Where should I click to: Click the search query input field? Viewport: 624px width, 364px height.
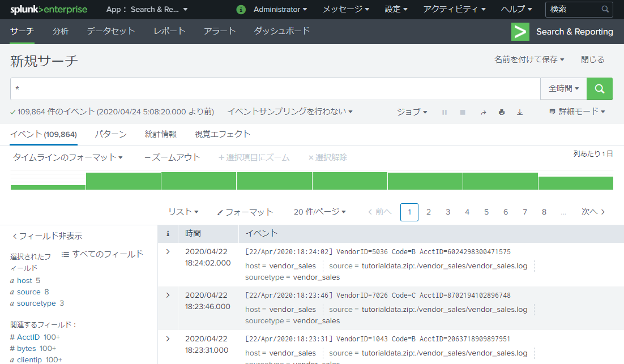(275, 89)
